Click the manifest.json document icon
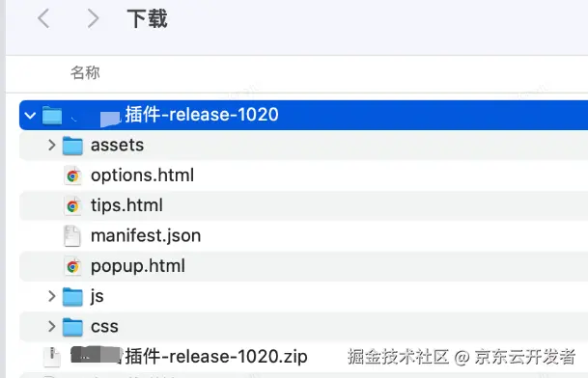The height and width of the screenshot is (378, 588). click(72, 236)
